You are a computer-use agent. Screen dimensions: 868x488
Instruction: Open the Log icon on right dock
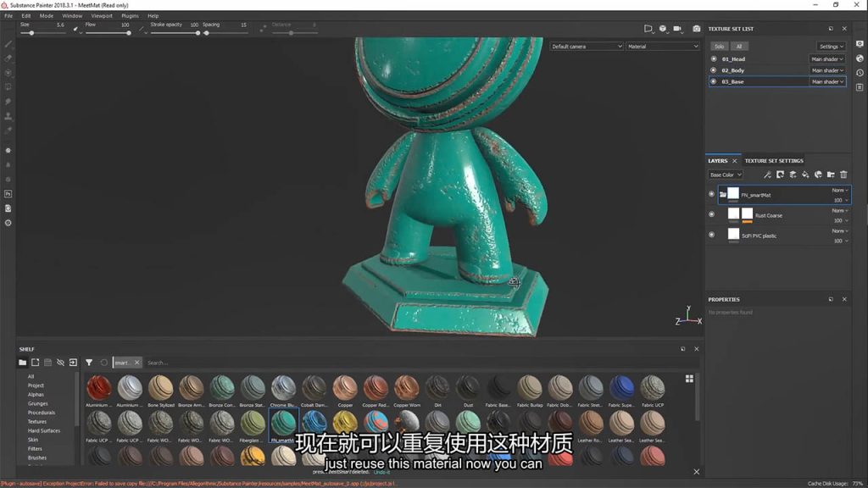click(860, 87)
